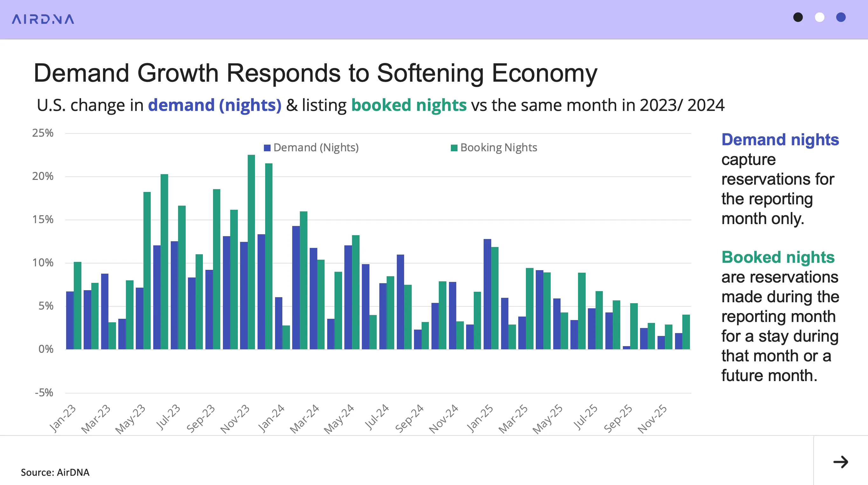
Task: Click the Demand (Nights) legend swatch
Action: tap(267, 148)
